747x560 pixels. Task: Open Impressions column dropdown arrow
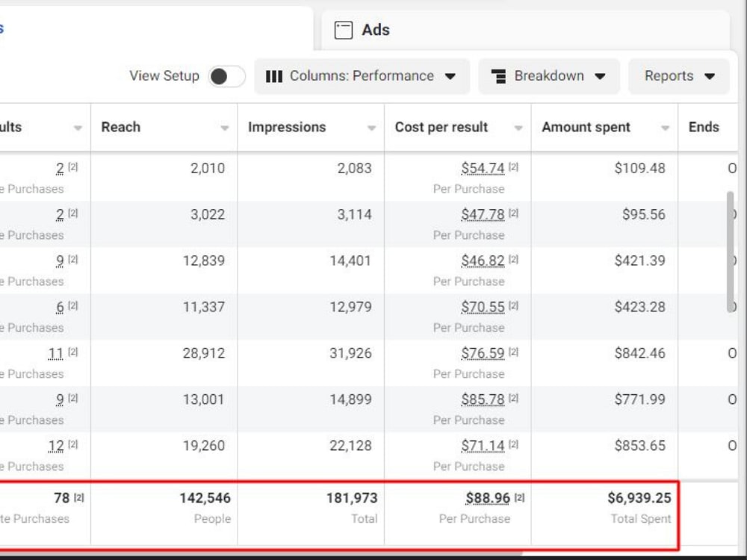[x=371, y=128]
